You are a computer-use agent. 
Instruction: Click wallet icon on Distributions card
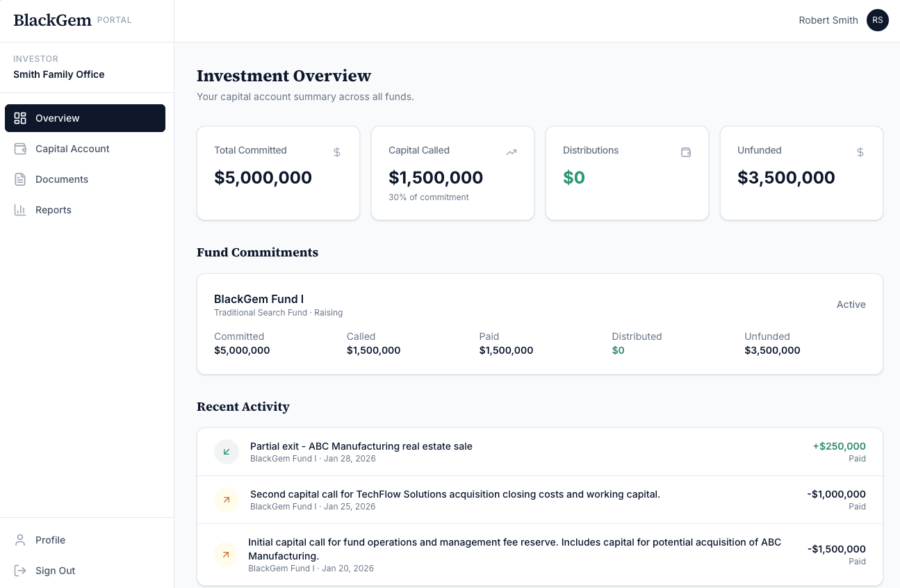686,152
